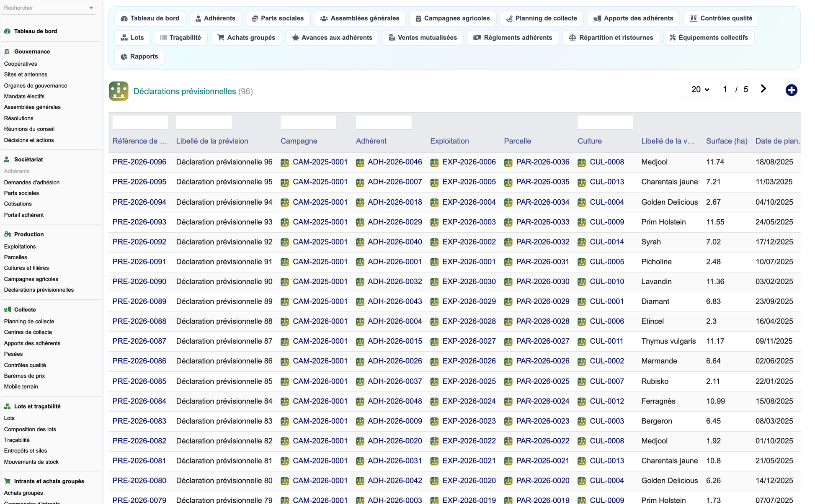
Task: Click the Déclarations prévisionnelles module icon
Action: coord(119,91)
